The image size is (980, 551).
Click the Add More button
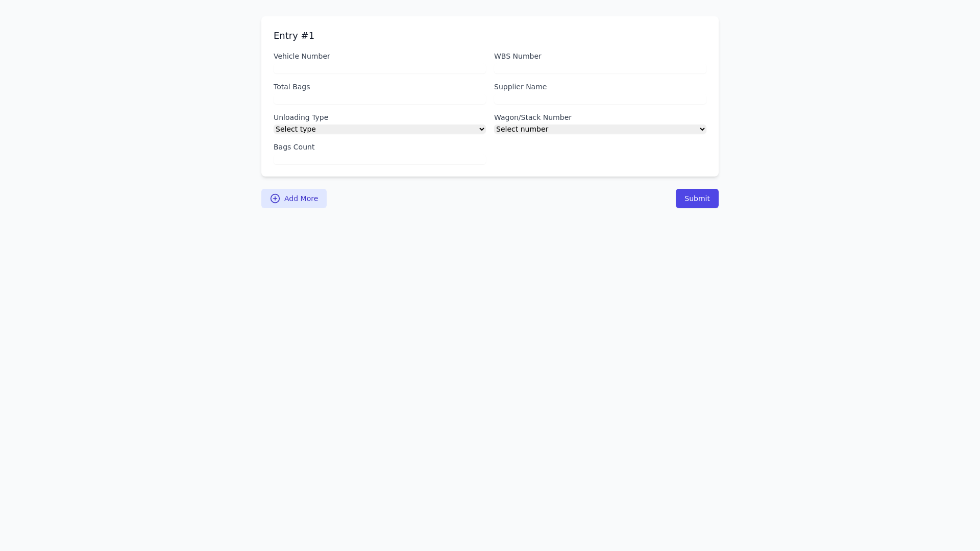(293, 198)
